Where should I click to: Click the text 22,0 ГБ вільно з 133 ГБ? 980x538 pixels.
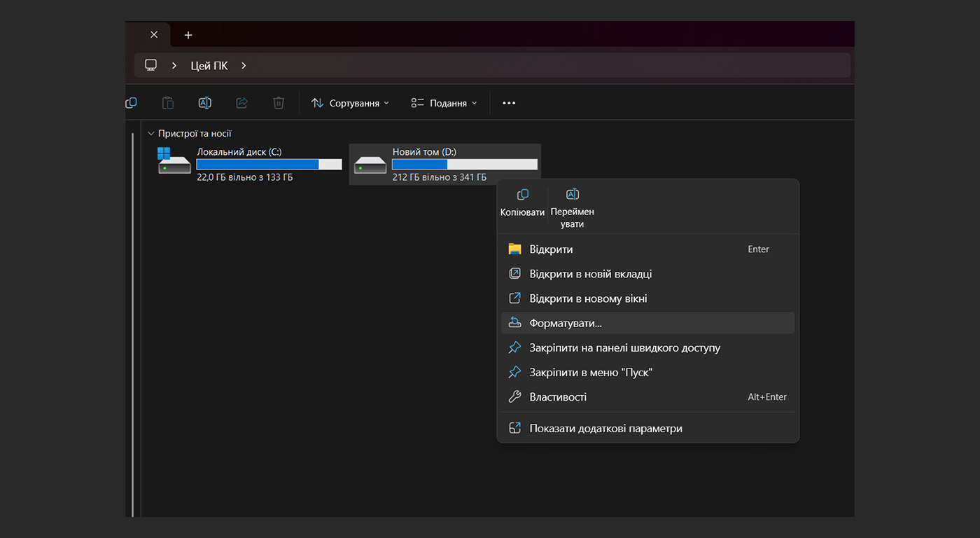(244, 177)
